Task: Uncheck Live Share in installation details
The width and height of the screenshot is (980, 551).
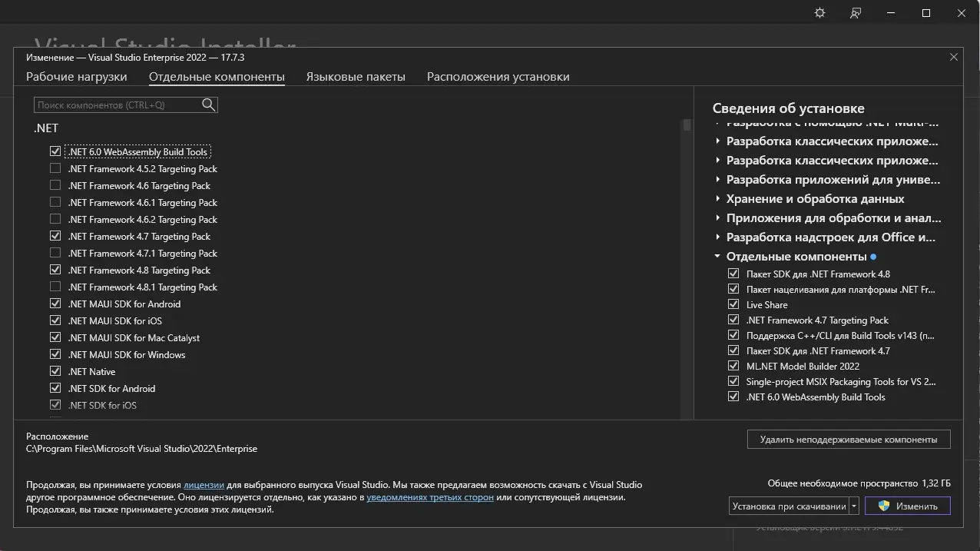Action: 733,305
